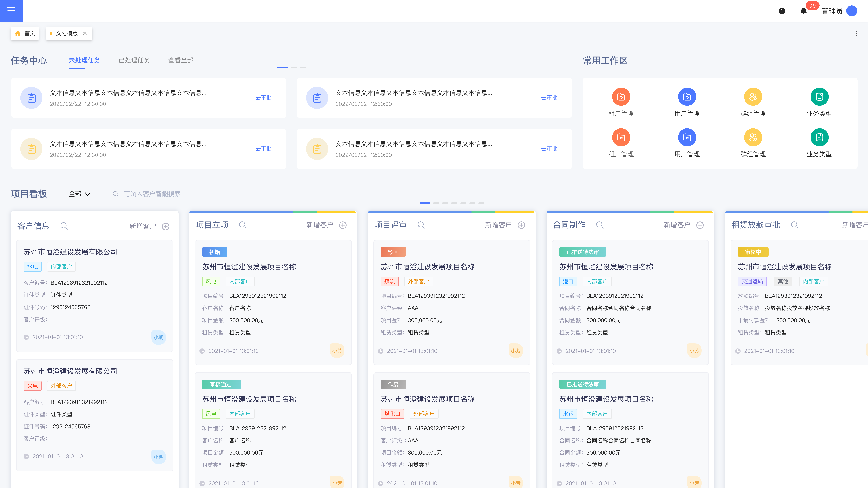Screen dimensions: 868x488
Task: Select the 已处理任务 tab
Action: click(134, 60)
